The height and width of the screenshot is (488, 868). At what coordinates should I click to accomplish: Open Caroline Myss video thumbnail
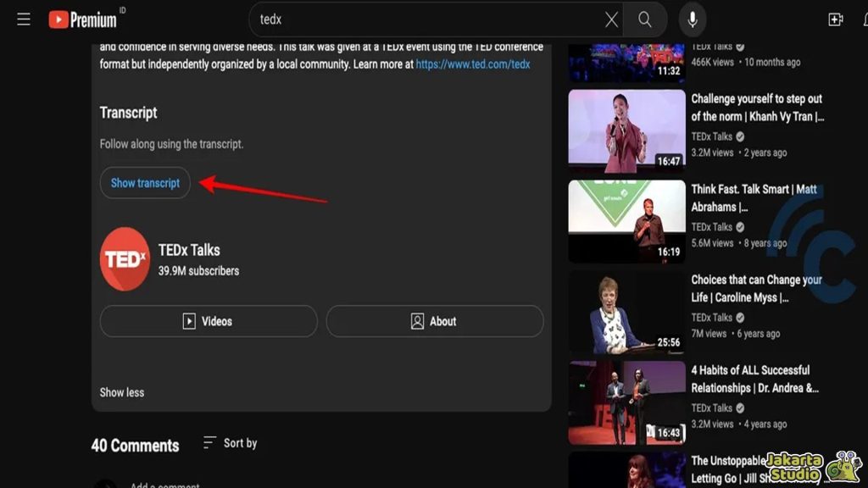point(626,312)
